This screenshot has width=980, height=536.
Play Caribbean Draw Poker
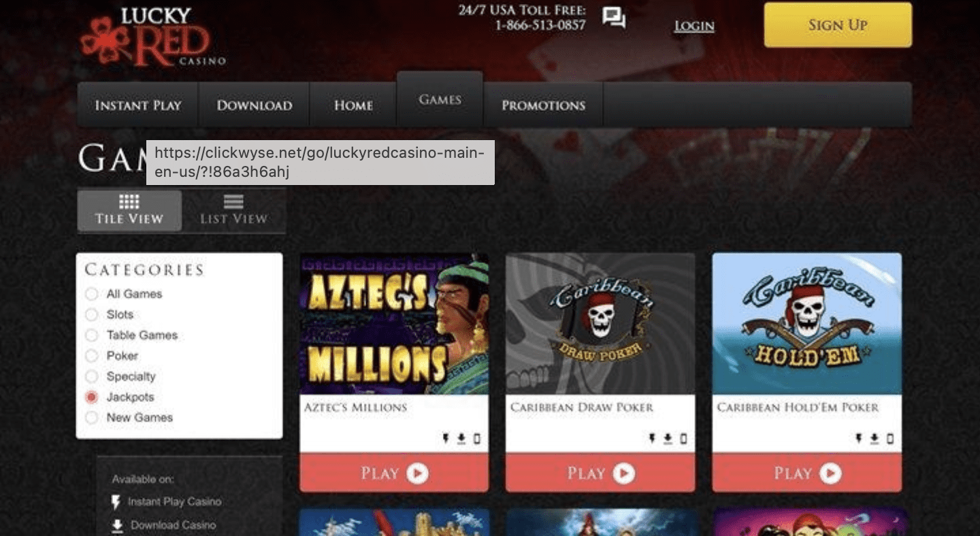(600, 473)
